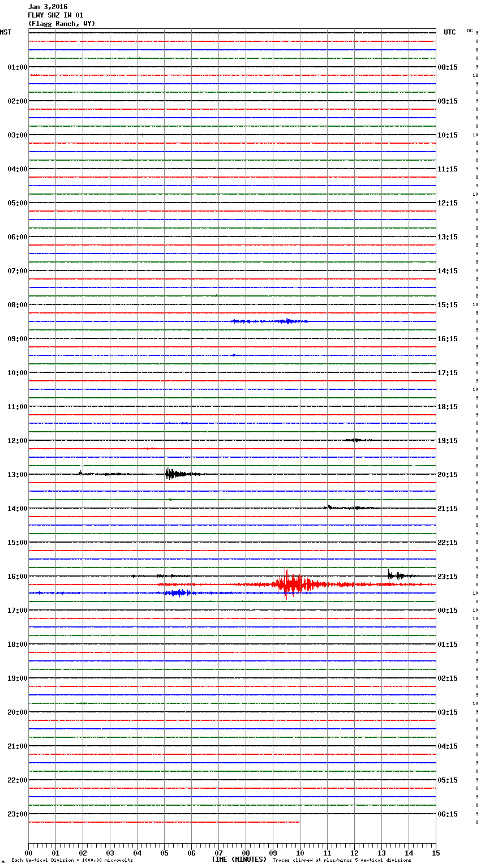Image resolution: width=481 pixels, height=868 pixels.
Task: Click the 20:15 UTC time label
Action: point(448,475)
